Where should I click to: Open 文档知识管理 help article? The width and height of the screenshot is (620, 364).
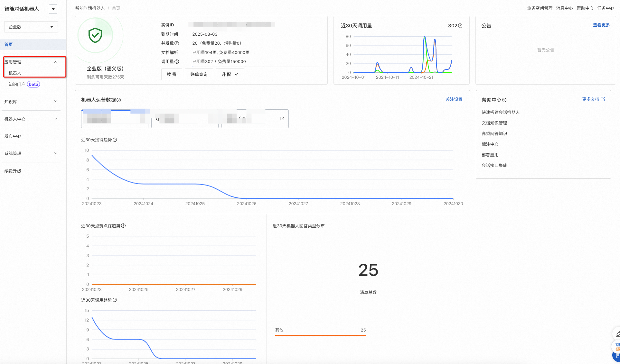pyautogui.click(x=494, y=123)
